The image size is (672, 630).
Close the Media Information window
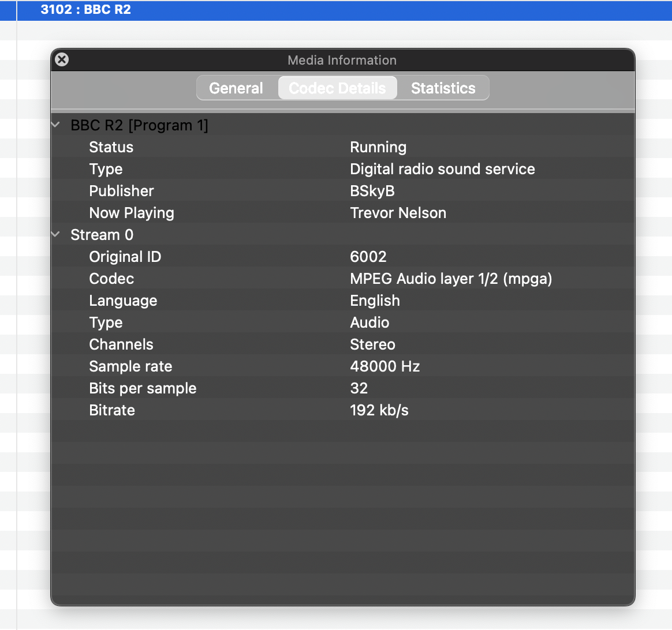click(62, 59)
